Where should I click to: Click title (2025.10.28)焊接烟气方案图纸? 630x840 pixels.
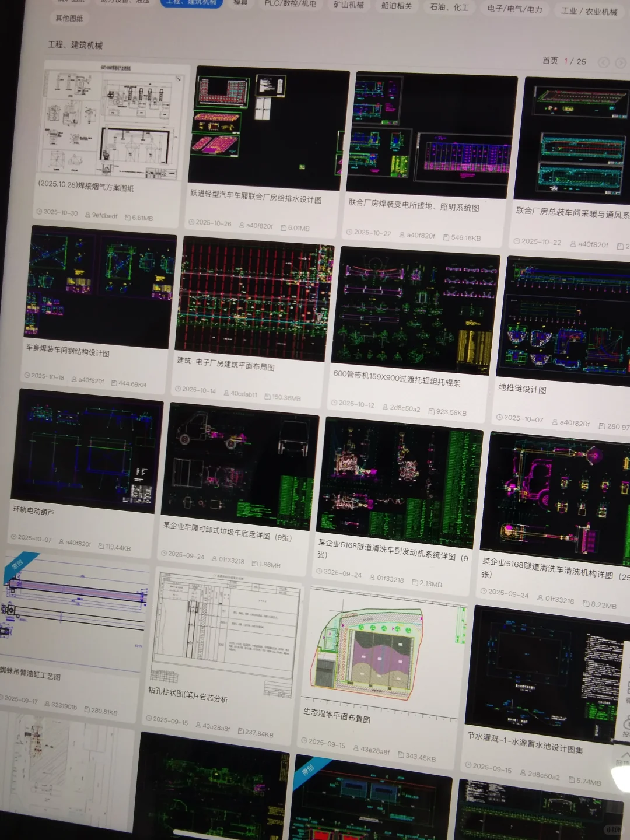point(86,186)
